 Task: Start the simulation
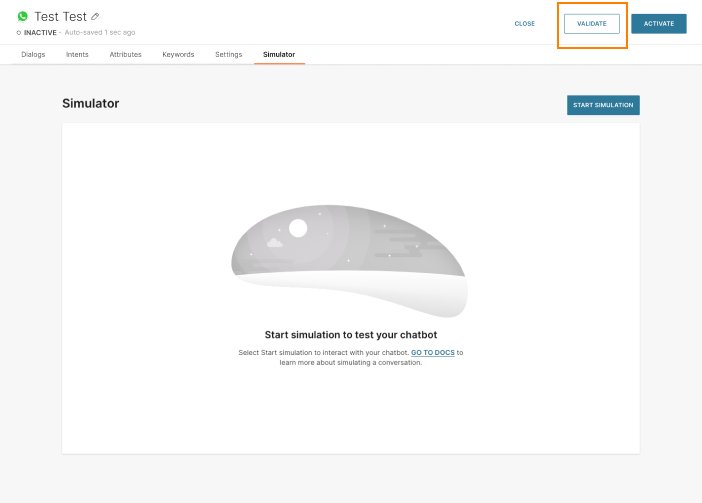tap(603, 105)
